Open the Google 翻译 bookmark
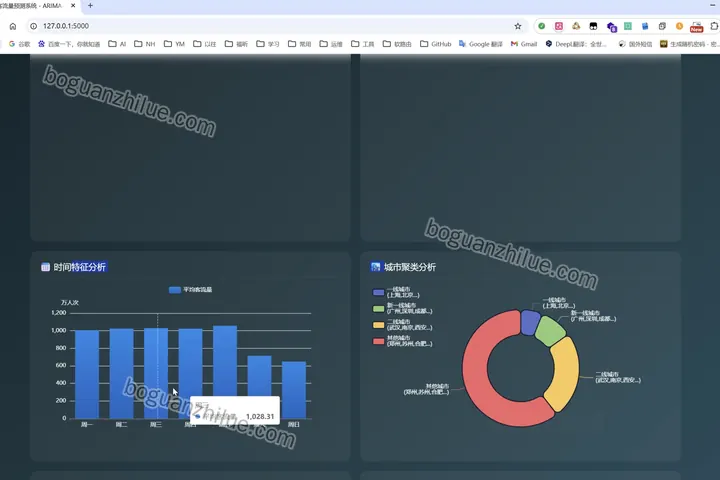720x480 pixels. (481, 44)
